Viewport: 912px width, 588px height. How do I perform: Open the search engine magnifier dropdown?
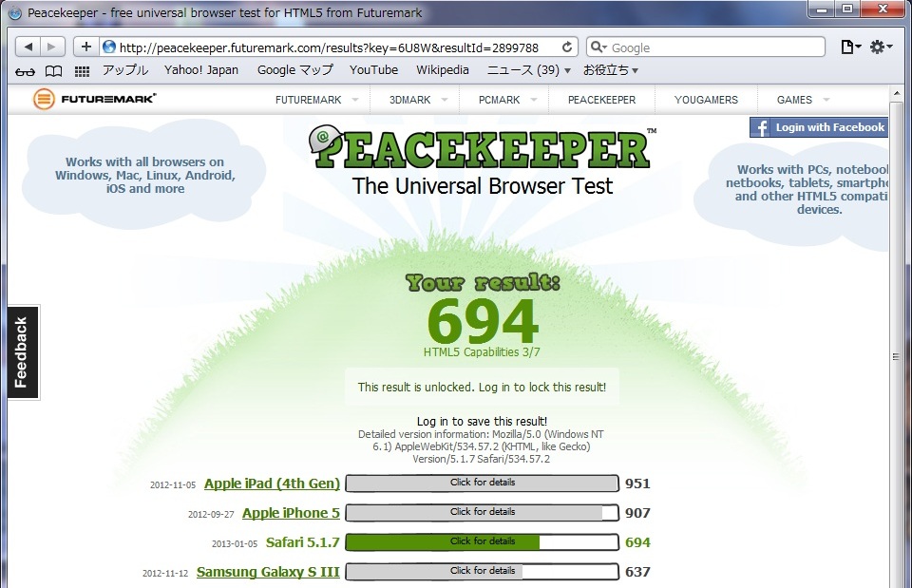598,47
